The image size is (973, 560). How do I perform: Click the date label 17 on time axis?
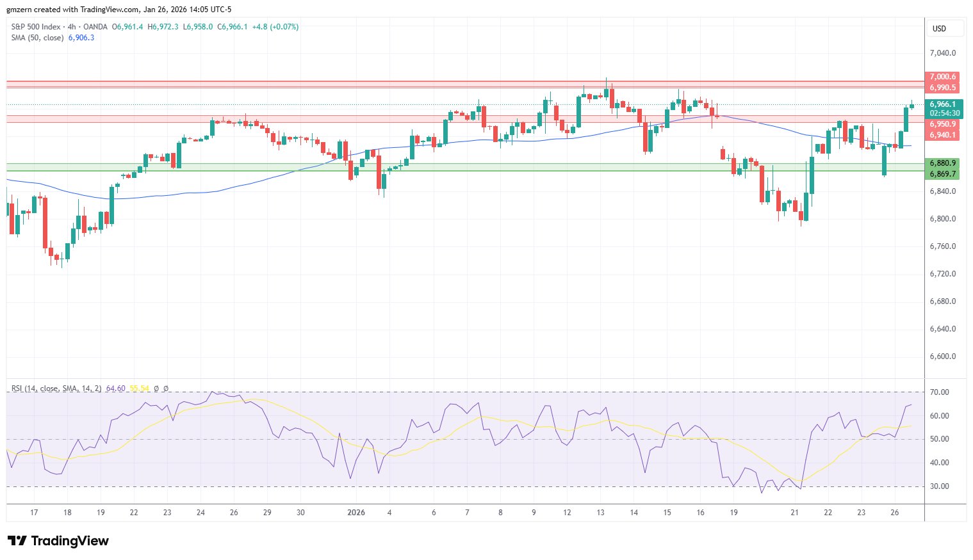click(x=34, y=513)
